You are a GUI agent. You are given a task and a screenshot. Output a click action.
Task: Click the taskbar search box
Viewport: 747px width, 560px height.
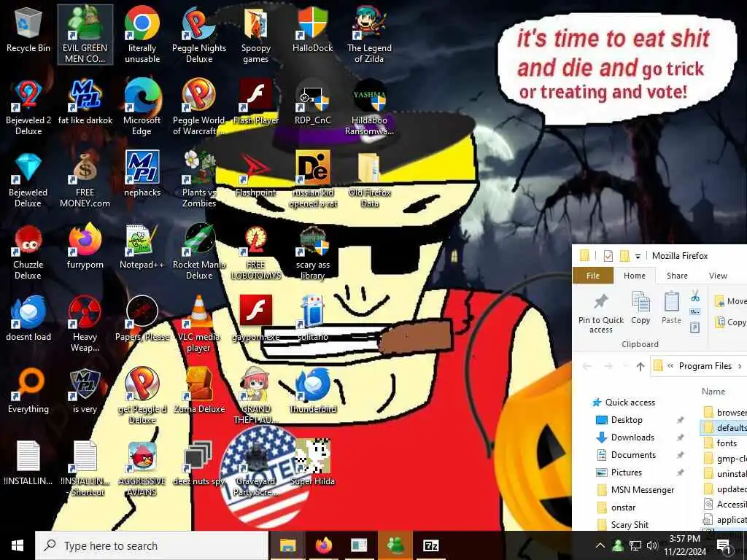pyautogui.click(x=152, y=545)
